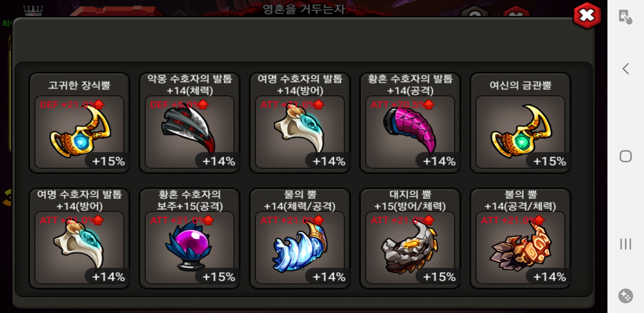Tap bottom-row 여명 수호자의 발톱 +14(방어) claw

tap(79, 239)
